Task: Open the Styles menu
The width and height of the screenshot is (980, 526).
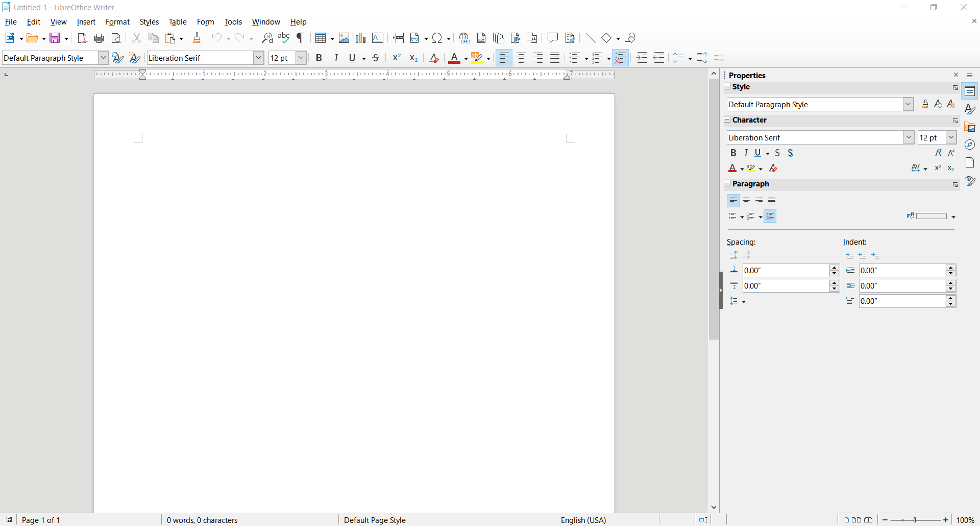Action: click(x=149, y=22)
